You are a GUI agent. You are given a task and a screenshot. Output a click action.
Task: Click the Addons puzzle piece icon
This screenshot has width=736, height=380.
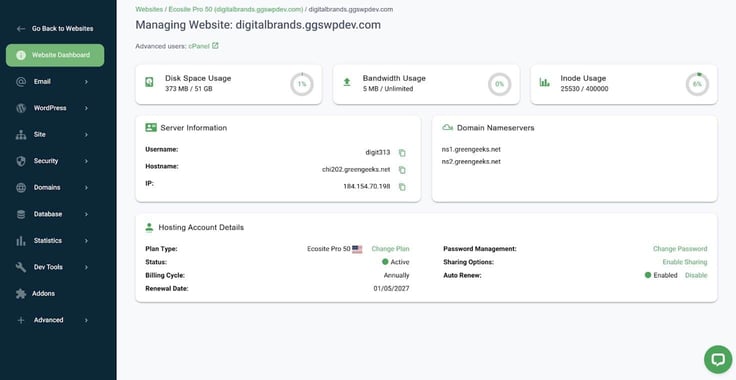[21, 294]
